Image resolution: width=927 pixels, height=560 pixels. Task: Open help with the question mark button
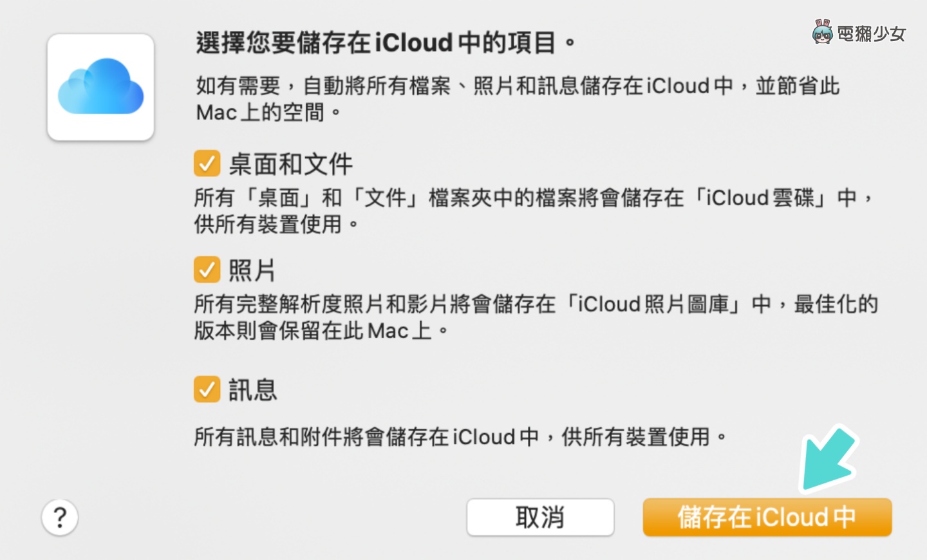(x=60, y=518)
